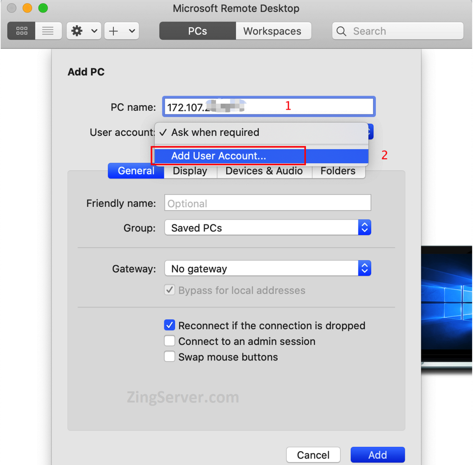Click into the Search field
Image resolution: width=476 pixels, height=465 pixels.
398,31
